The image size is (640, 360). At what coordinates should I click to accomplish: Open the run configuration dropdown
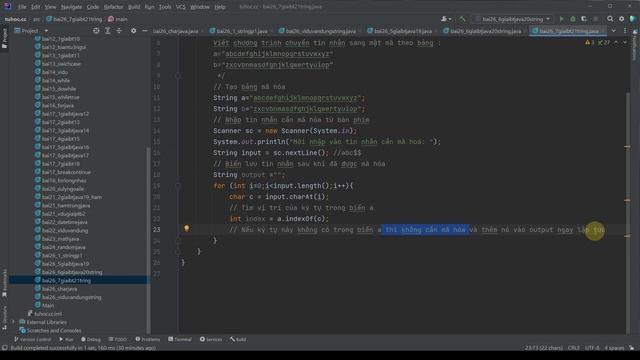point(513,19)
